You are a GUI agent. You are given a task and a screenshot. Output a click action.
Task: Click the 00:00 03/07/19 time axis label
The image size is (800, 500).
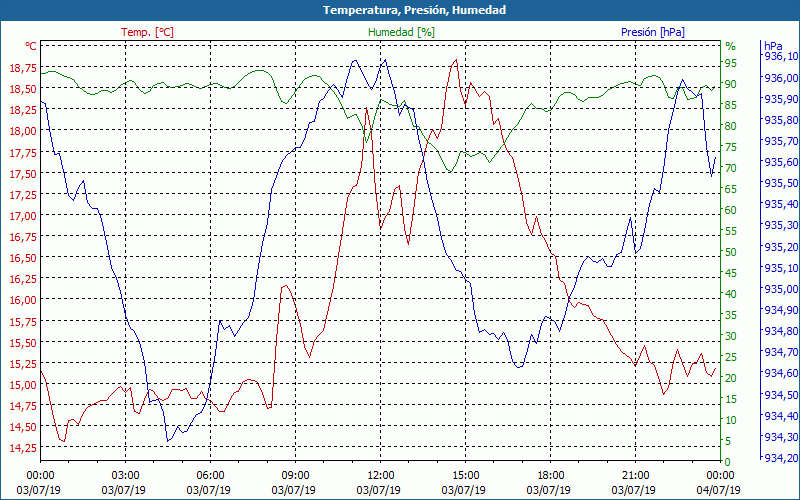[40, 483]
